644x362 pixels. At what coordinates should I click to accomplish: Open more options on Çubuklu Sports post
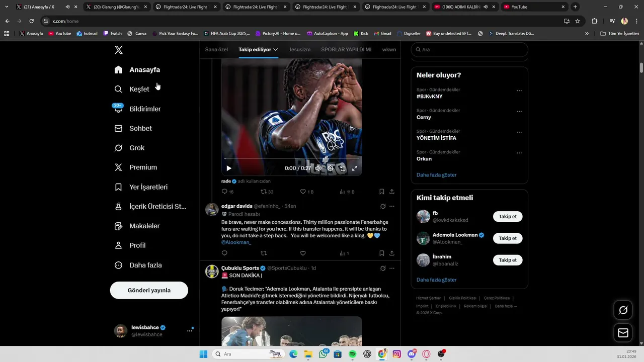click(392, 268)
